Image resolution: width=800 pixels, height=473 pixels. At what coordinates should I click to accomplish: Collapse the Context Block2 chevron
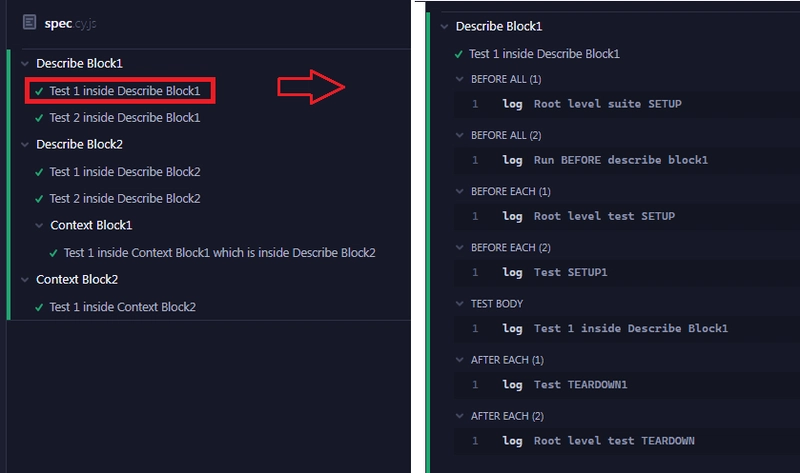24,280
